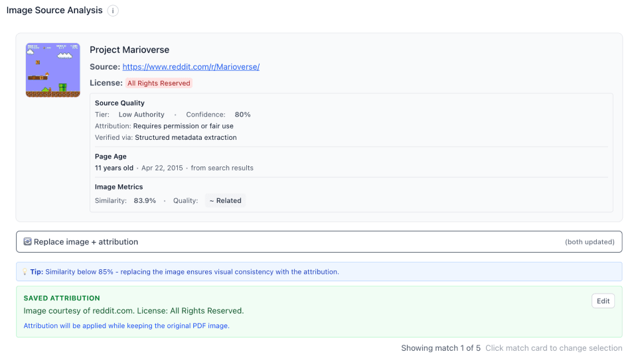Click the SAVED ATTRIBUTION heading
638x364 pixels.
click(62, 298)
